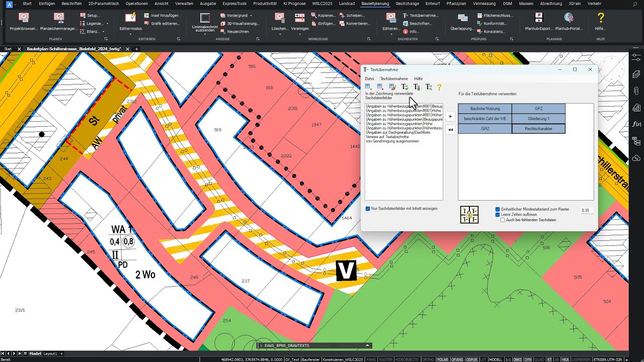Screen dimensions: 644x362
Task: Click Insel hinzufügen in the ribbon
Action: point(161,16)
